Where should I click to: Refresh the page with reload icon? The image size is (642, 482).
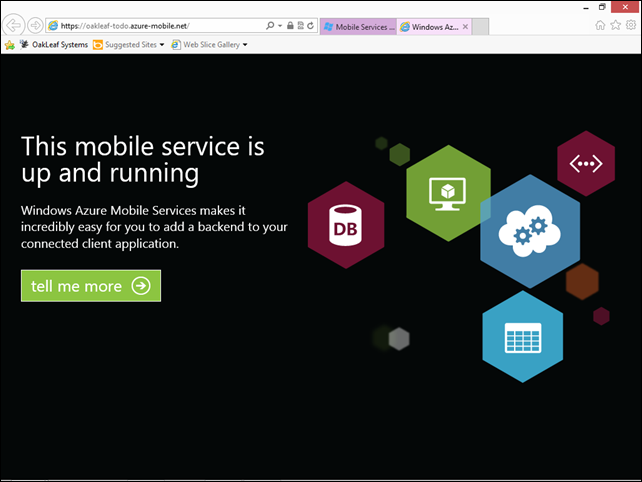pyautogui.click(x=311, y=26)
